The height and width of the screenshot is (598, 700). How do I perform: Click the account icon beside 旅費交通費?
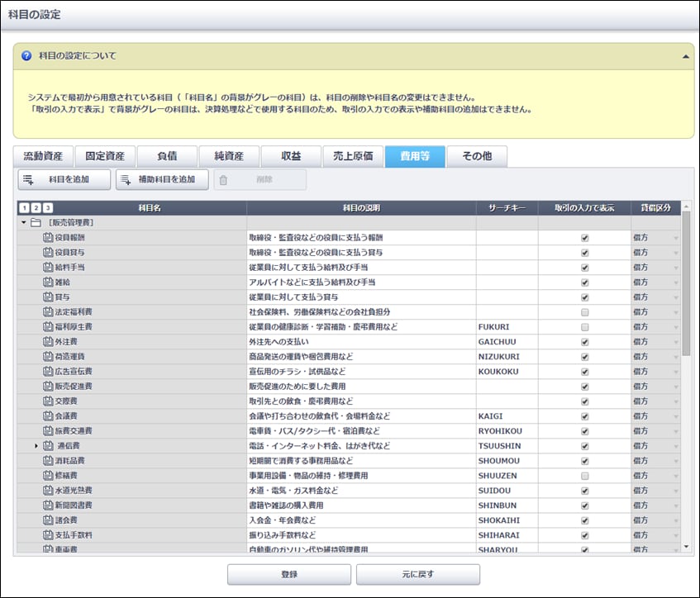(47, 431)
